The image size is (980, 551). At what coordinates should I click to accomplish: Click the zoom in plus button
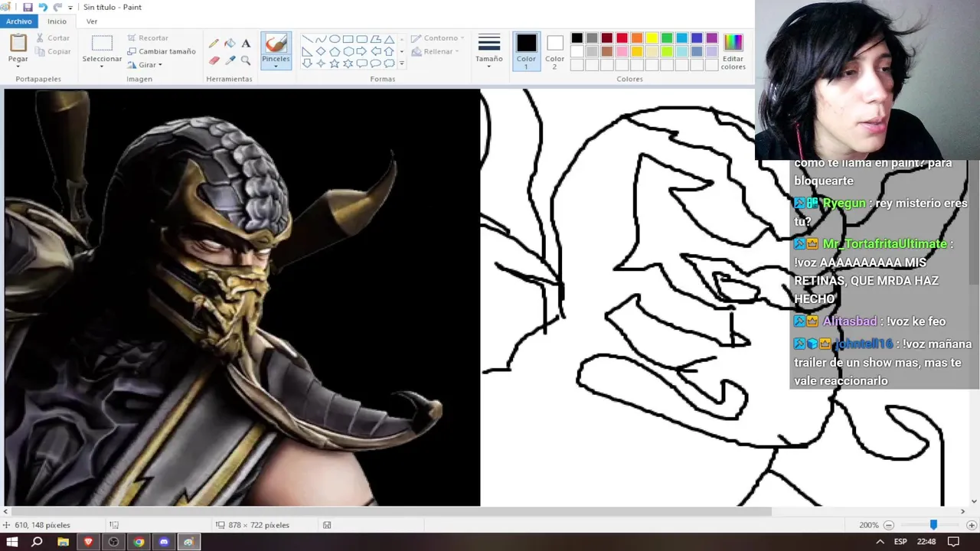[x=972, y=525]
